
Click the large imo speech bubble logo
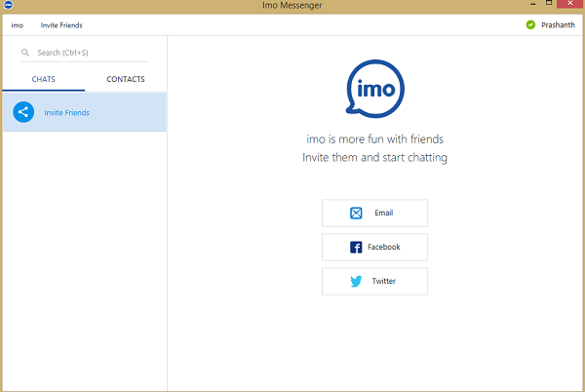(374, 90)
